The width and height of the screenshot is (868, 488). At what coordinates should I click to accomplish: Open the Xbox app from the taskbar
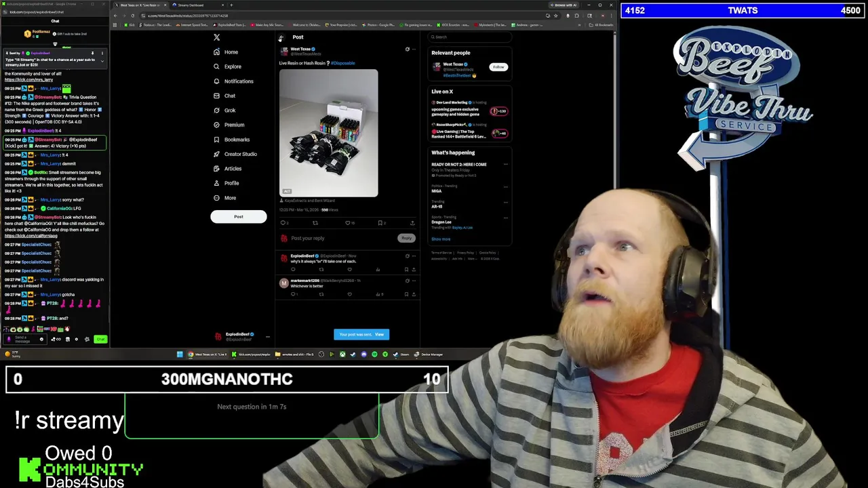tap(342, 354)
